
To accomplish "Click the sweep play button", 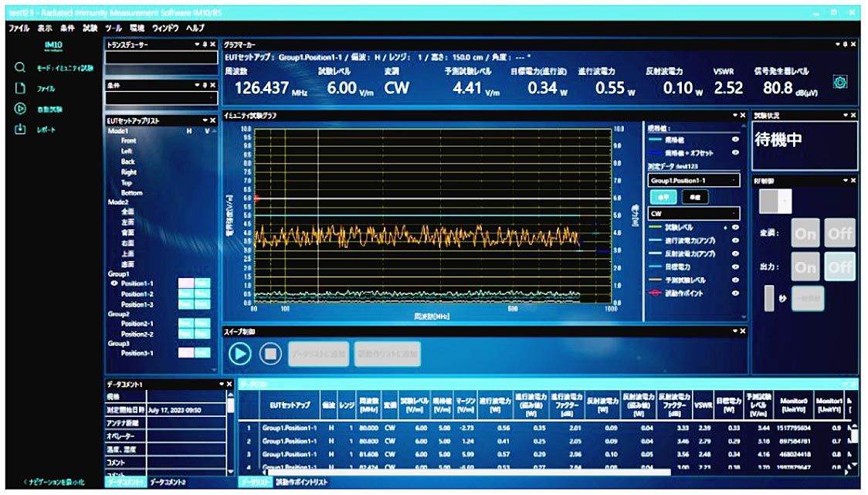I will point(239,354).
